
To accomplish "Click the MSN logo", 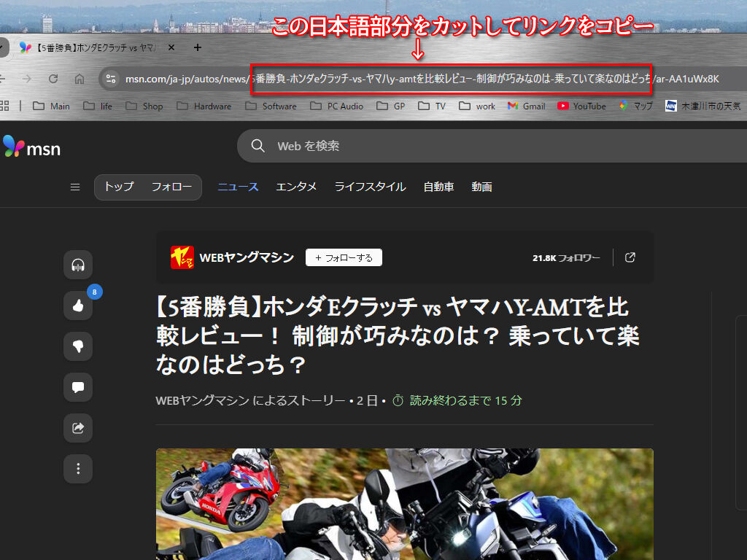I will coord(32,147).
